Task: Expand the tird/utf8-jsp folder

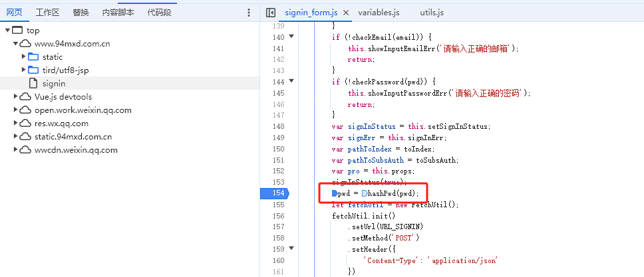Action: (x=24, y=70)
